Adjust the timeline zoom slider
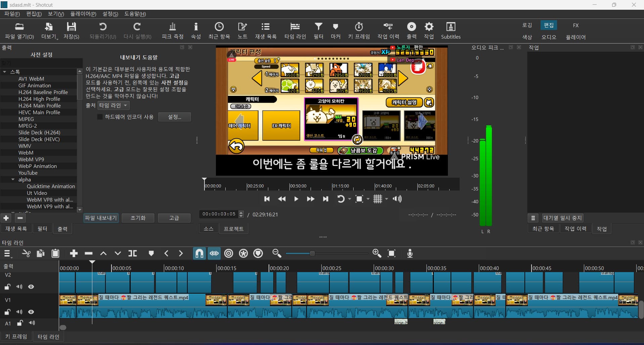Viewport: 644px width, 345px height. (x=312, y=254)
